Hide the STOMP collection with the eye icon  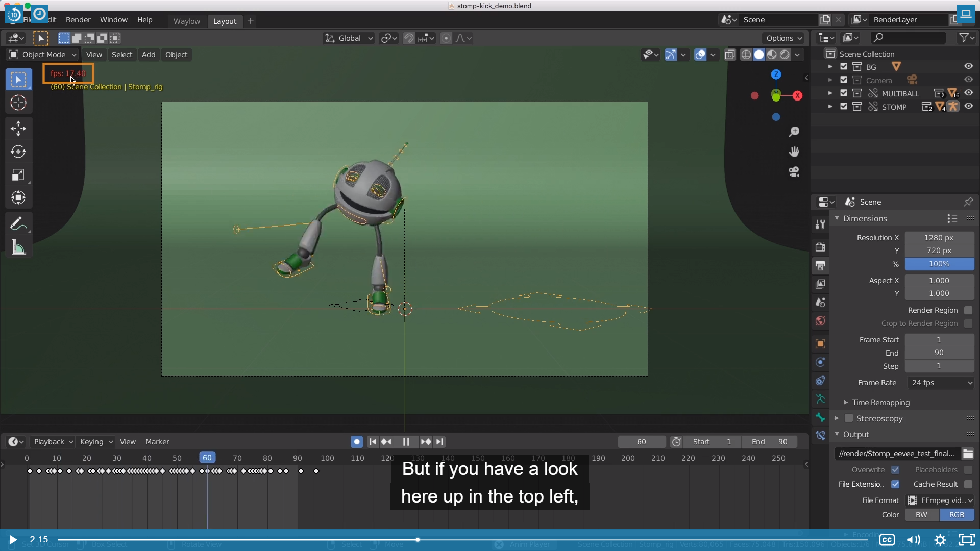point(968,106)
